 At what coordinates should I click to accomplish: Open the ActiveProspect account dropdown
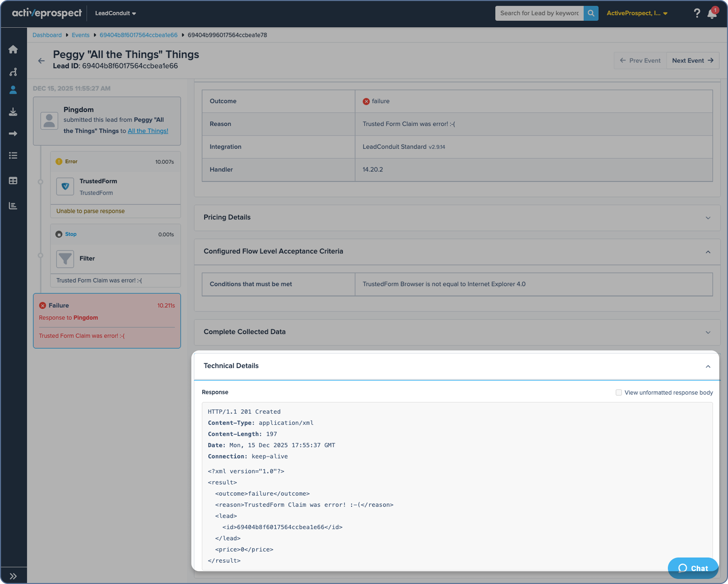[637, 13]
